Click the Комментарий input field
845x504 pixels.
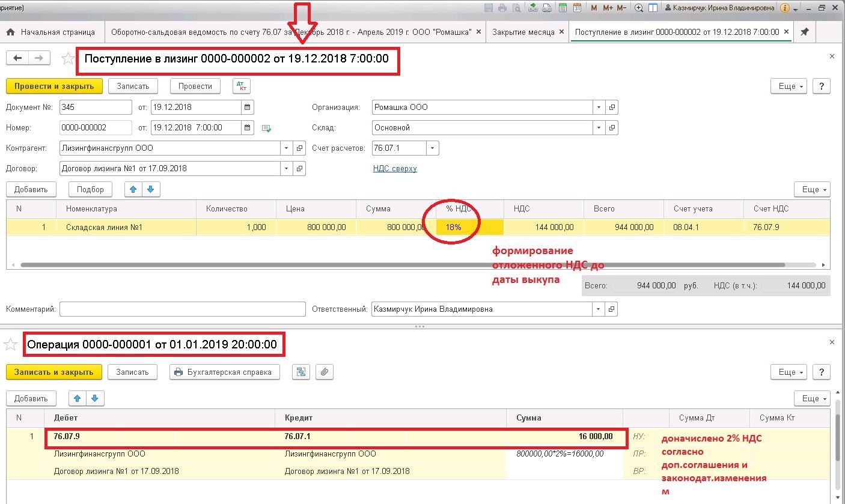(183, 309)
